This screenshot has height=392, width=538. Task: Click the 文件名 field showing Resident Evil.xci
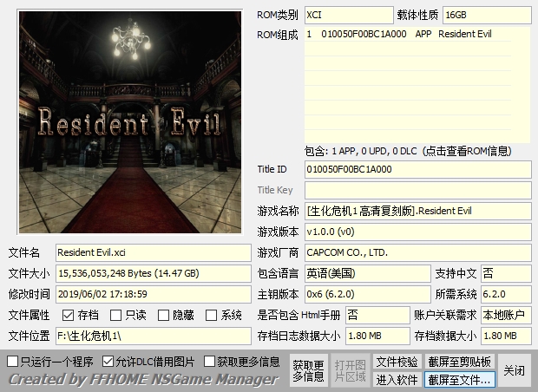tap(153, 252)
